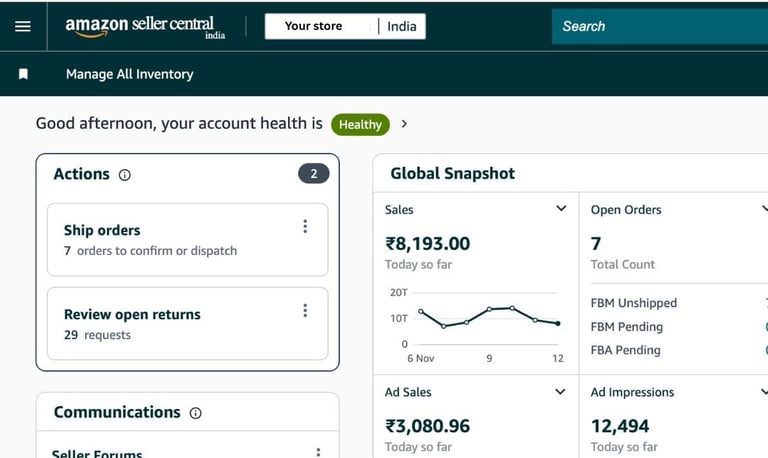
Task: Expand the Sales card dropdown chevron
Action: pos(561,209)
